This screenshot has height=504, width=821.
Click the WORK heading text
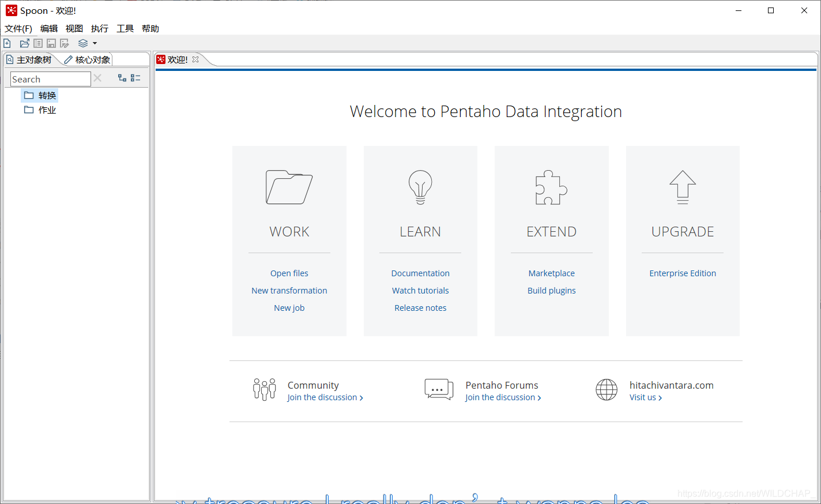[289, 232]
